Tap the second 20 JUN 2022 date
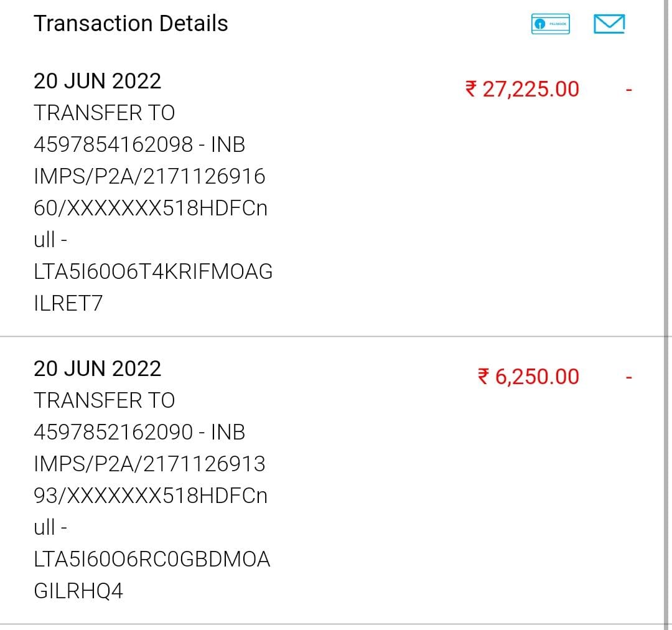The height and width of the screenshot is (630, 672). tap(97, 369)
